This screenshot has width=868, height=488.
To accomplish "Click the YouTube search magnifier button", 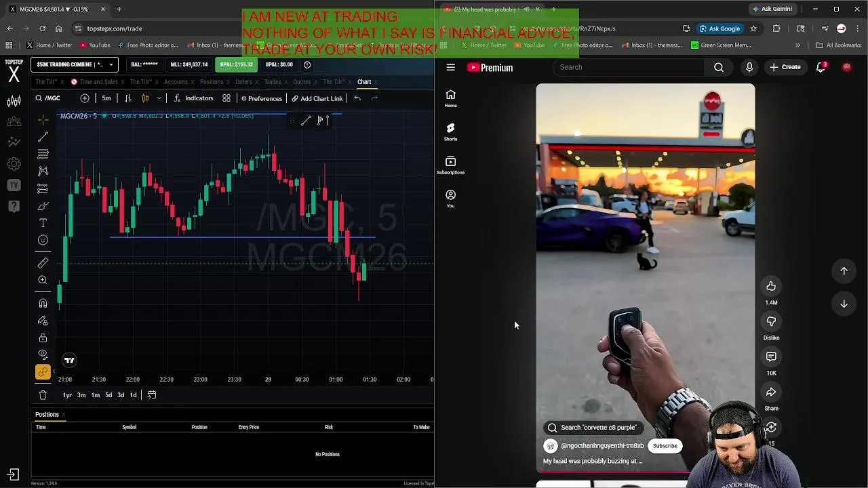I will (x=719, y=67).
